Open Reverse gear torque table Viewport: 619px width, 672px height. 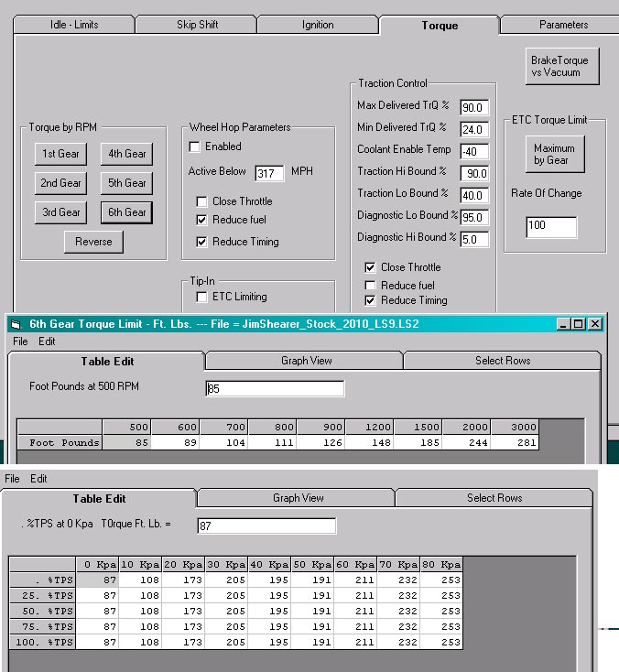tap(93, 242)
